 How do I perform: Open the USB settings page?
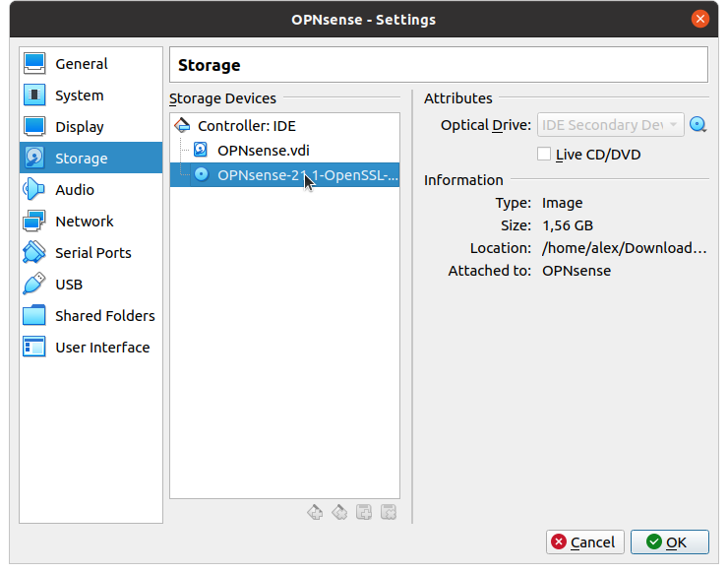[x=91, y=285]
